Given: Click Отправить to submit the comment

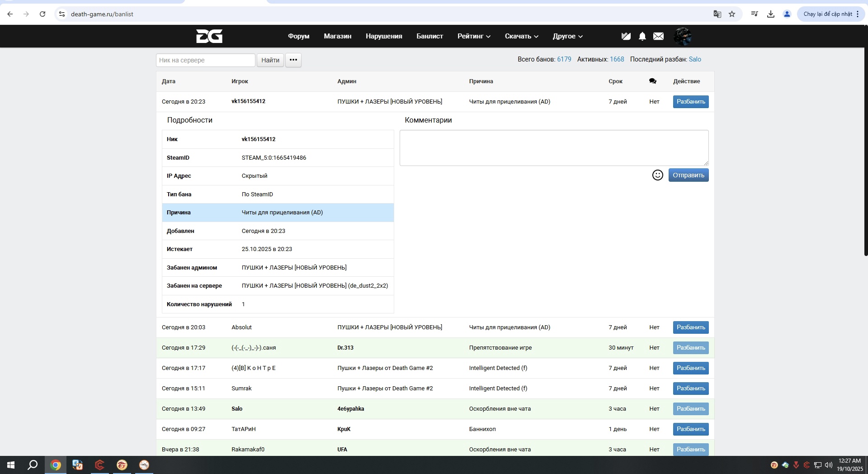Looking at the screenshot, I should [x=688, y=175].
